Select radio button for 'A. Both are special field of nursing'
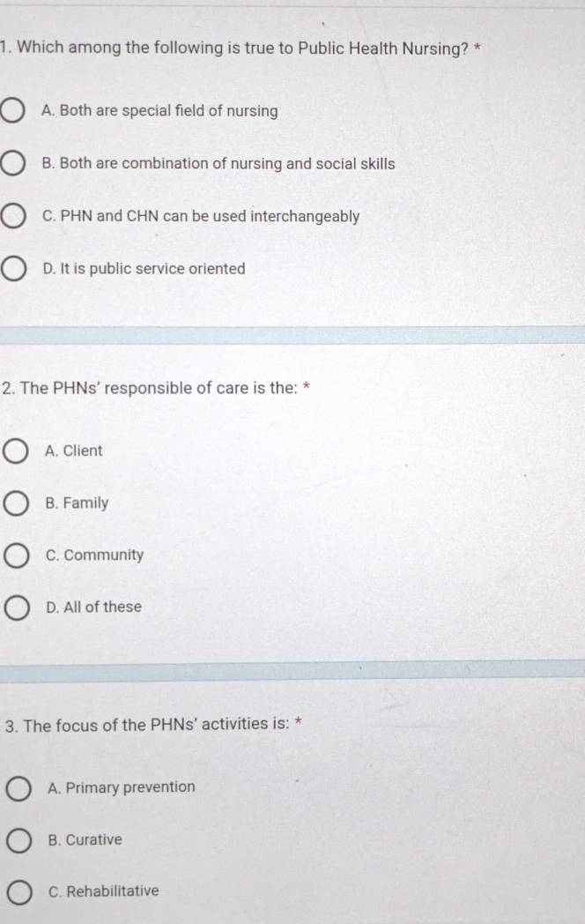This screenshot has height=924, width=585. [x=12, y=111]
